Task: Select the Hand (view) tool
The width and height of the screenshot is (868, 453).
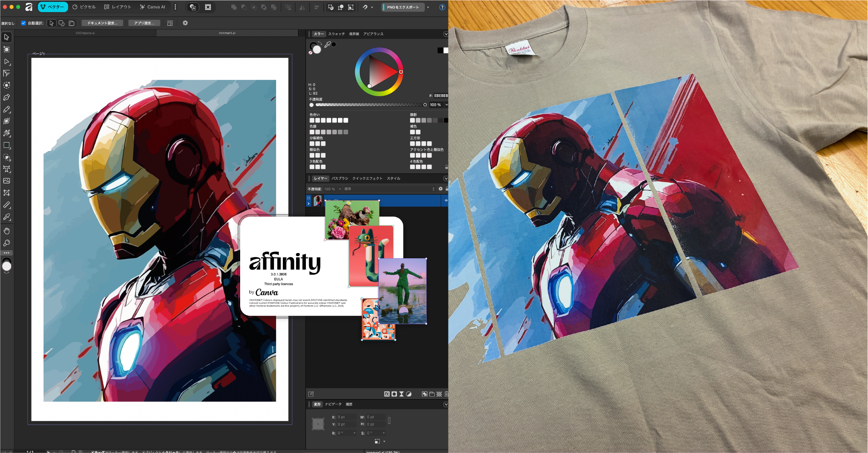Action: [x=7, y=231]
